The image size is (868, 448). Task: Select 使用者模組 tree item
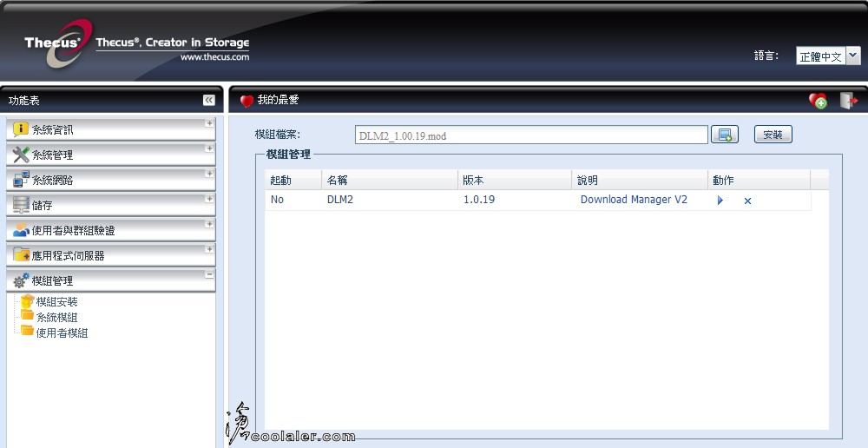click(62, 333)
